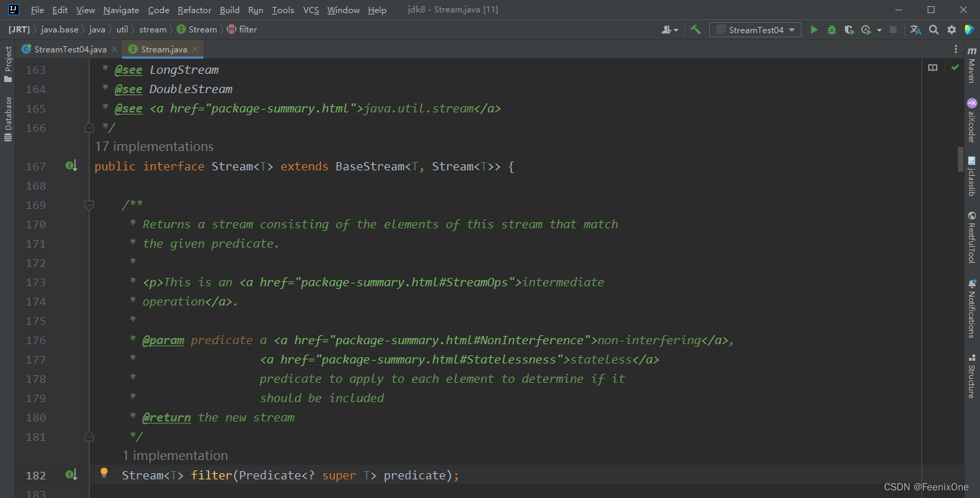Viewport: 980px width, 498px height.
Task: Click the '17 implementations' inlay hint
Action: (x=154, y=146)
